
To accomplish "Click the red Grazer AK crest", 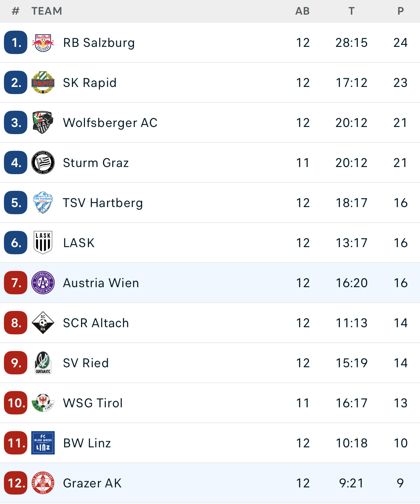I will (43, 483).
